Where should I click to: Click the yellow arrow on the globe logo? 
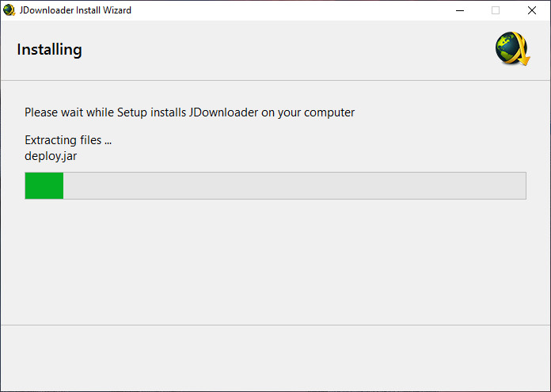(x=522, y=57)
